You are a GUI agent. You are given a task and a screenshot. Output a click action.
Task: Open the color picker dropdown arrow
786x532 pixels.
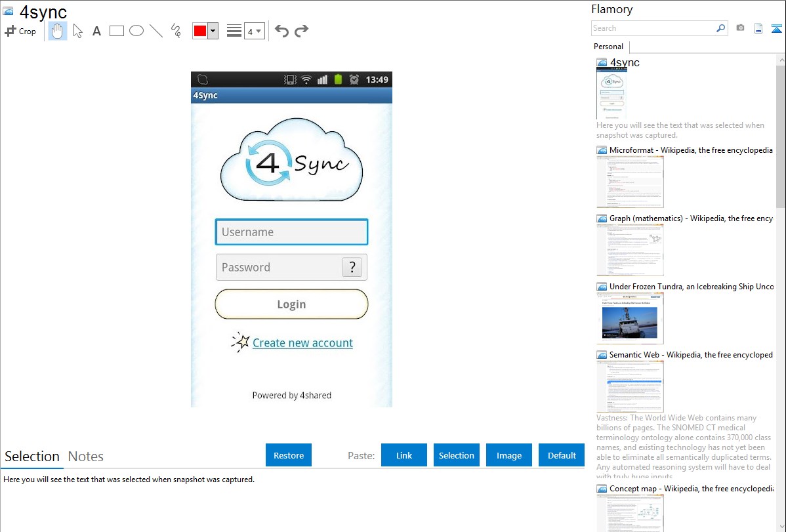click(x=213, y=31)
